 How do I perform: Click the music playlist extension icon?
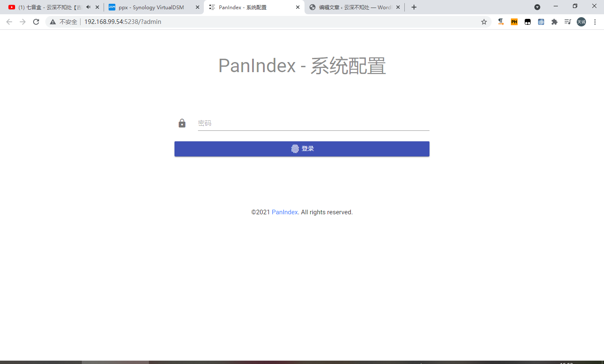click(568, 21)
